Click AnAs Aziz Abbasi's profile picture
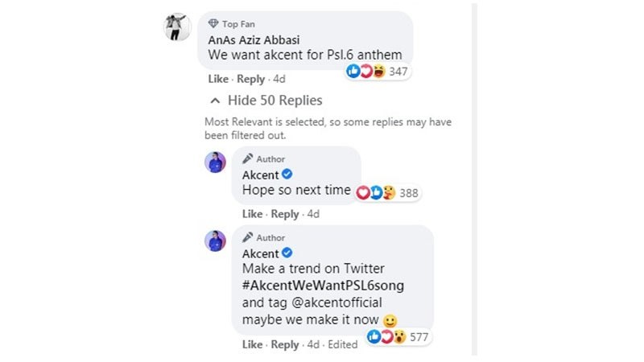The width and height of the screenshot is (644, 362). coord(177,27)
